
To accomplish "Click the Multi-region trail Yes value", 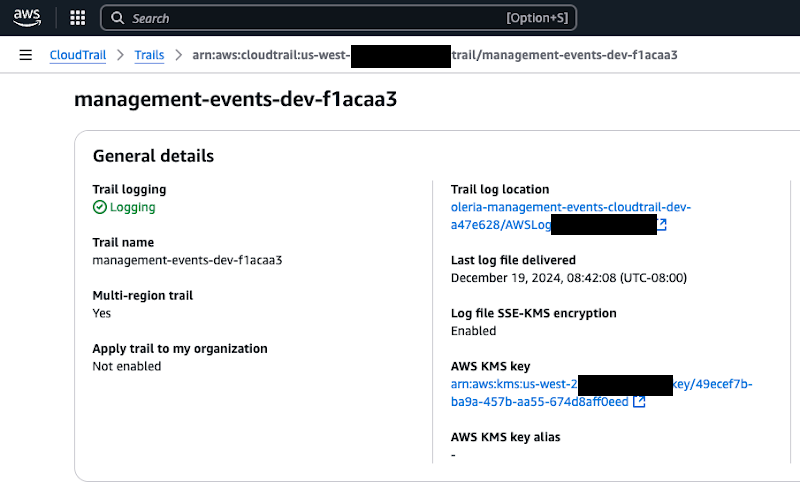I will tap(102, 313).
